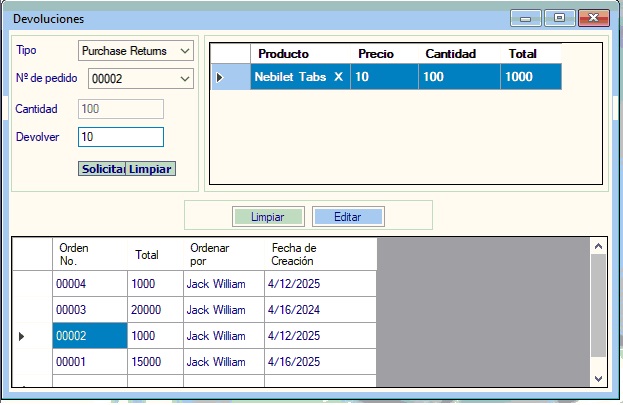Click the small Limpiar button beside Solicitar
Viewport: 623px width, 405px height.
coord(151,169)
